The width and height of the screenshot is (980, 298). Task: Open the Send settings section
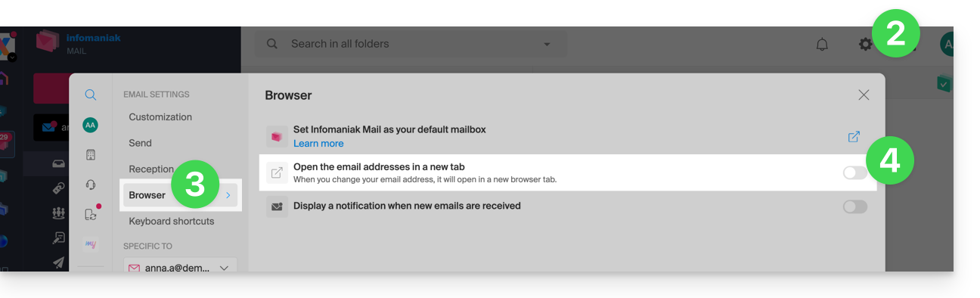pyautogui.click(x=140, y=143)
